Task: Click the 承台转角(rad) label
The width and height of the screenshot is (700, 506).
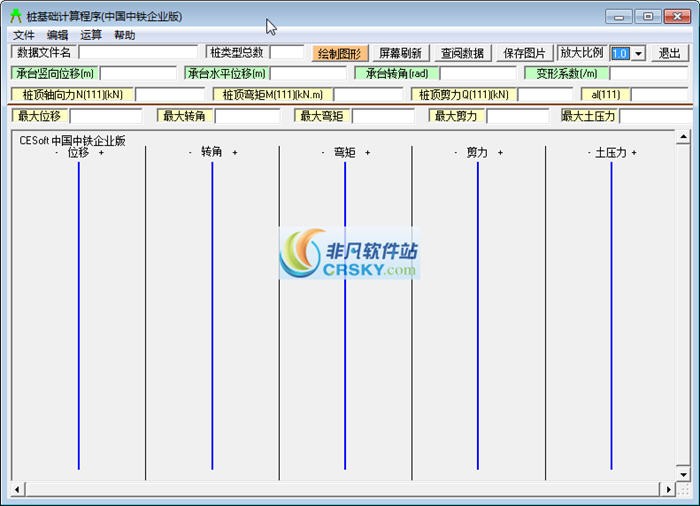Action: point(397,73)
